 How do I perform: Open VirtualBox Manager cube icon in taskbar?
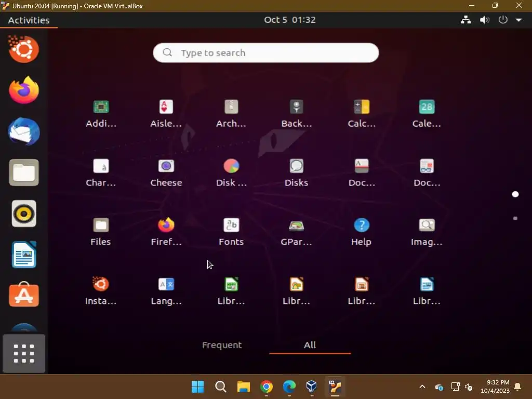pyautogui.click(x=312, y=387)
